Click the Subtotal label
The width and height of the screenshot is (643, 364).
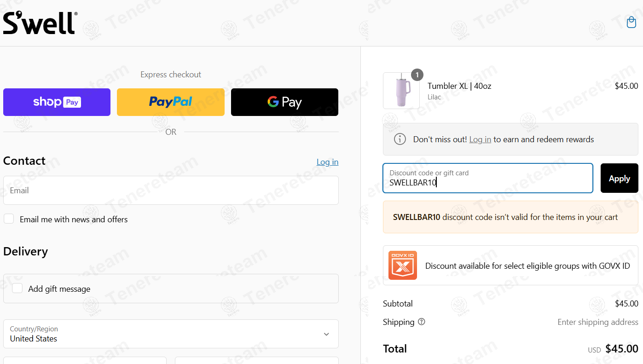pos(398,304)
